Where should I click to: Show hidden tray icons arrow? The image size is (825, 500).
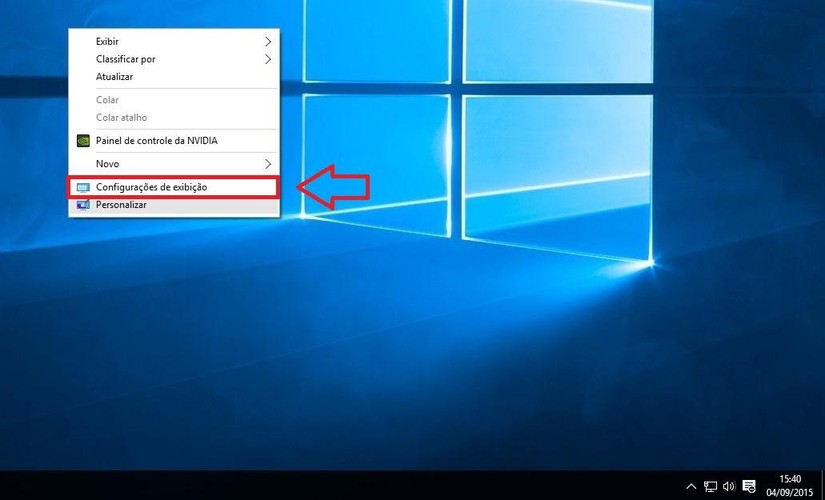(691, 486)
